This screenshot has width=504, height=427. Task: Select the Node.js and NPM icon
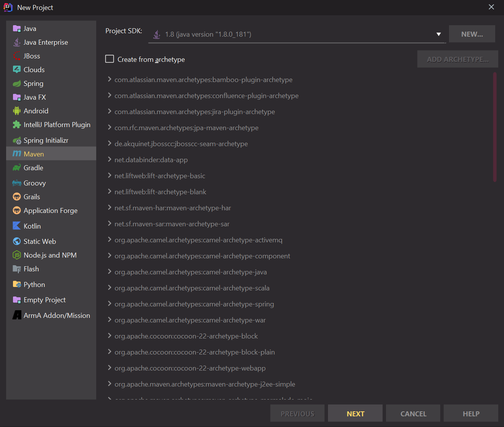(17, 255)
